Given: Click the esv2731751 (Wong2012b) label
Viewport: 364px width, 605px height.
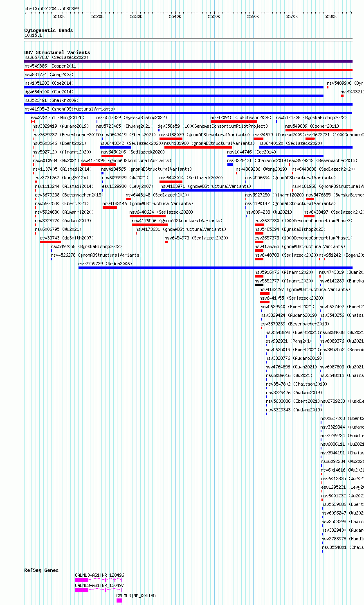Looking at the screenshot, I should click(58, 117).
